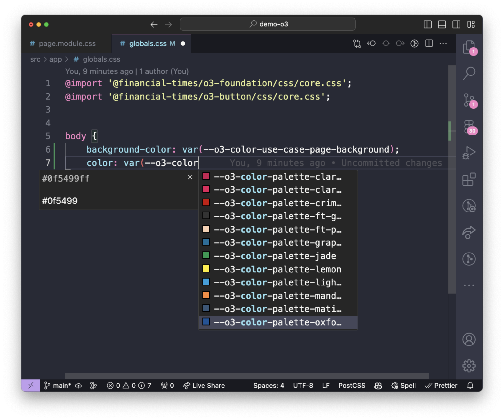504x420 pixels.
Task: Select the second palette-clar suggestion
Action: [278, 190]
